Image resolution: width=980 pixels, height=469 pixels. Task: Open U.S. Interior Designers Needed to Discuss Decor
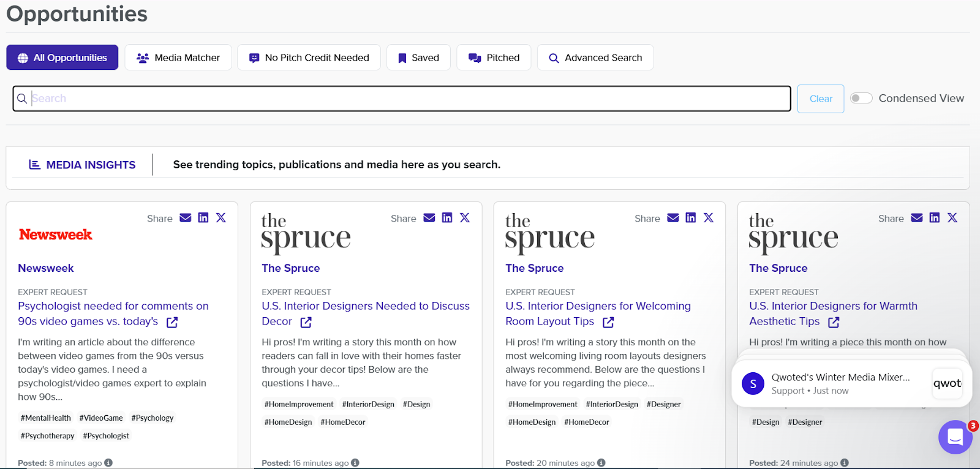coord(366,313)
